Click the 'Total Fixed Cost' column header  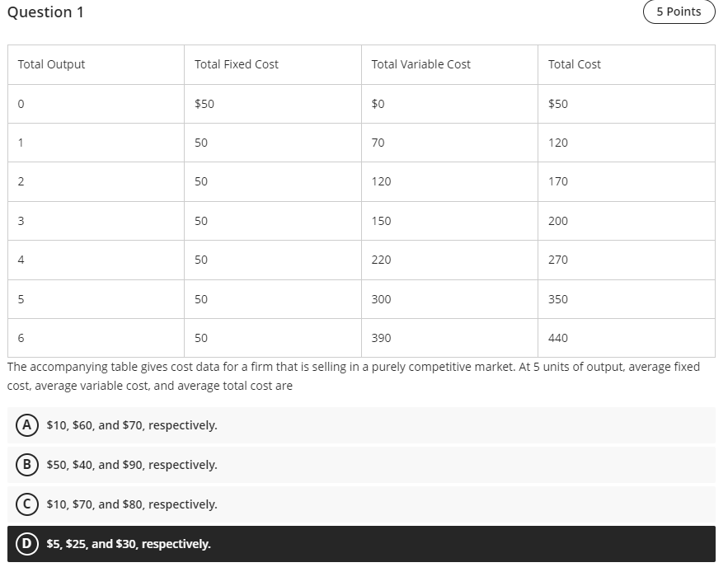point(236,64)
